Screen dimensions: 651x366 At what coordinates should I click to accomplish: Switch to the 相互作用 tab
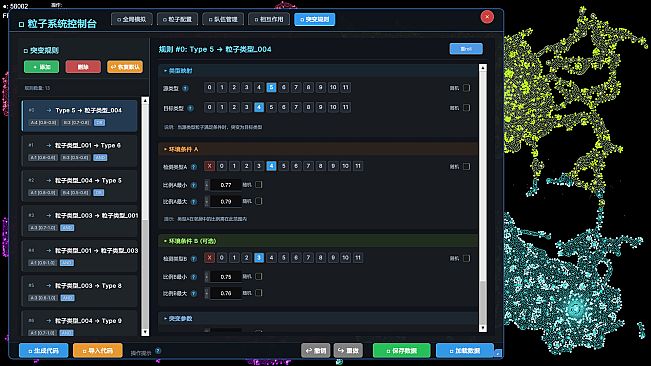click(269, 20)
